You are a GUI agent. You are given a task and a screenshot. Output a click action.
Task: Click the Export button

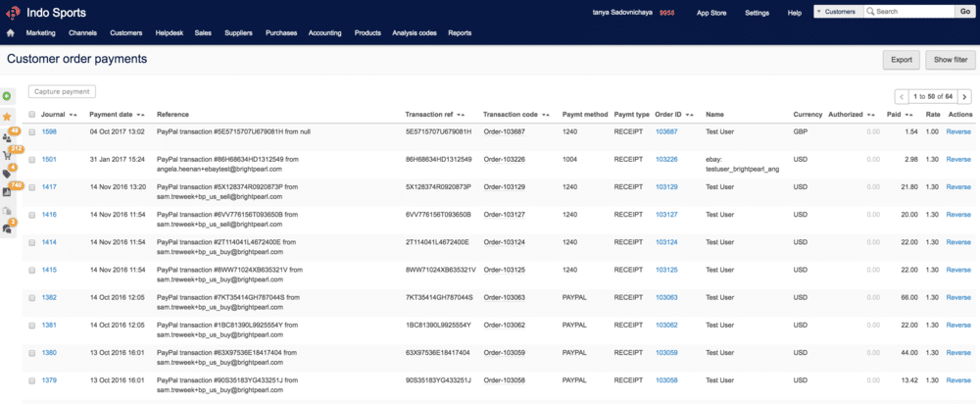click(901, 60)
